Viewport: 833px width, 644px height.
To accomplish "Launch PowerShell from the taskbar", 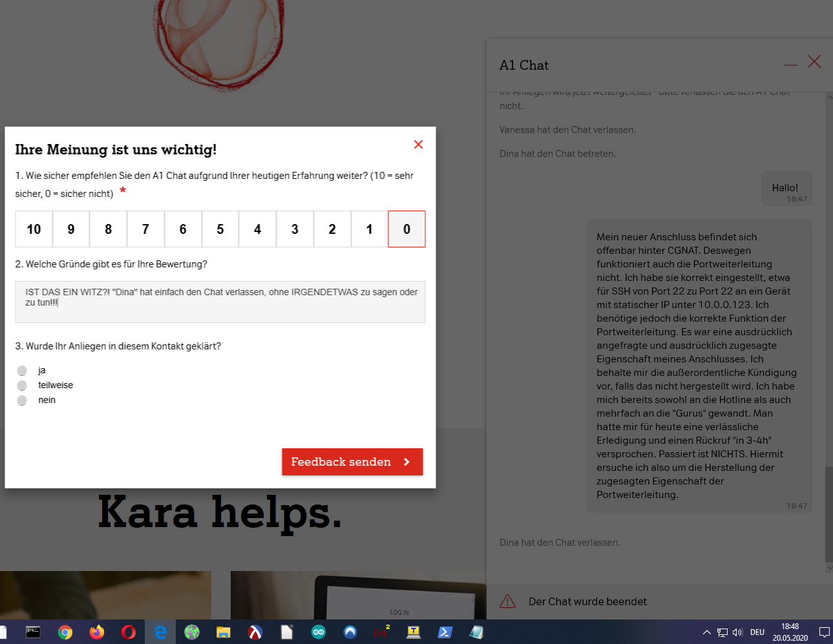I will 445,632.
